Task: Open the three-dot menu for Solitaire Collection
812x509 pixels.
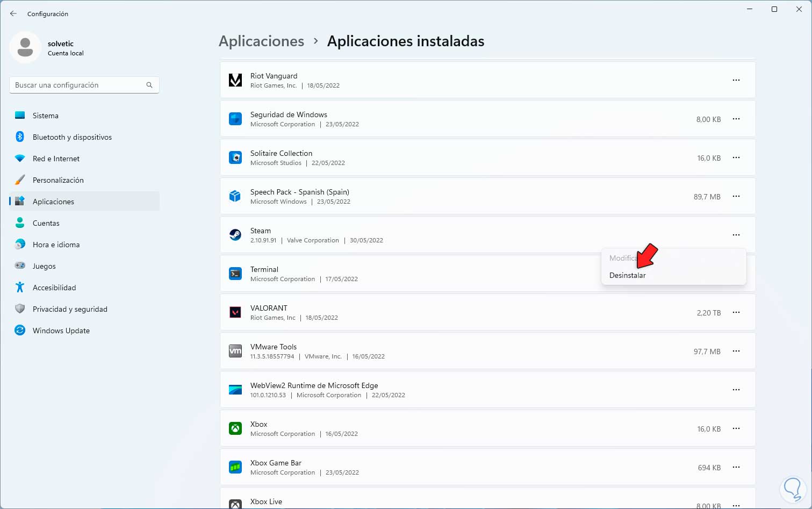Action: [x=736, y=157]
